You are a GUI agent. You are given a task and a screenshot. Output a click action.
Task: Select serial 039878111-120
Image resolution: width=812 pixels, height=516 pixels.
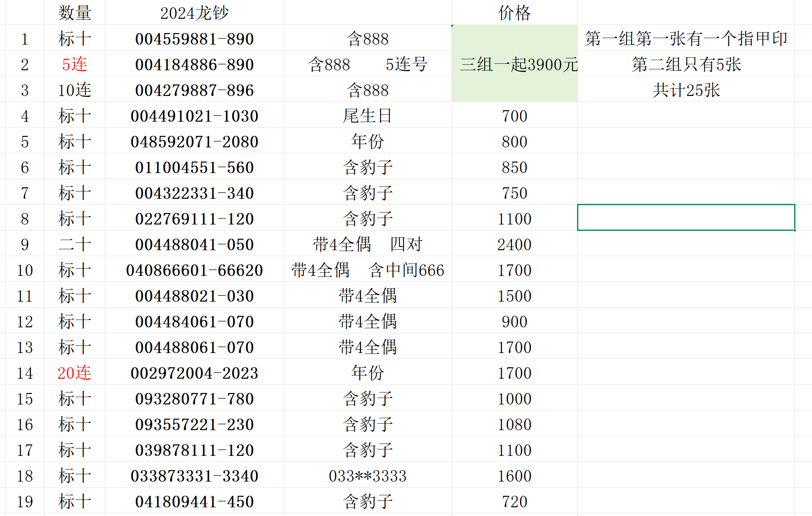click(194, 450)
